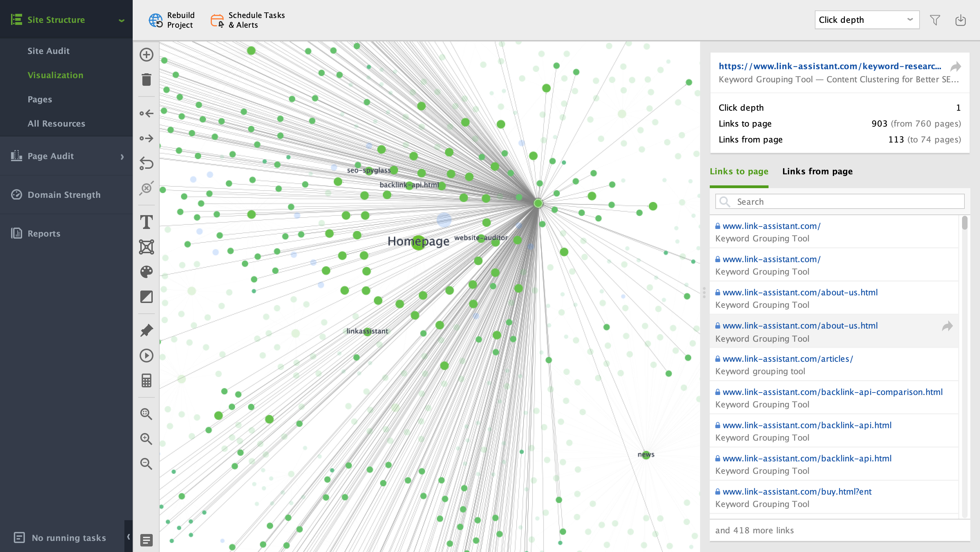The width and height of the screenshot is (980, 552).
Task: Open Pages in sidebar
Action: [x=39, y=99]
